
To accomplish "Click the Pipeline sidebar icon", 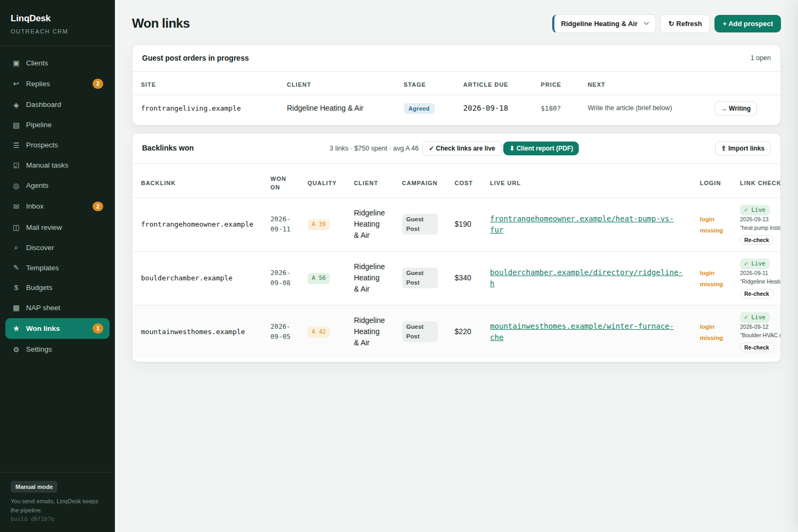I will [x=16, y=125].
